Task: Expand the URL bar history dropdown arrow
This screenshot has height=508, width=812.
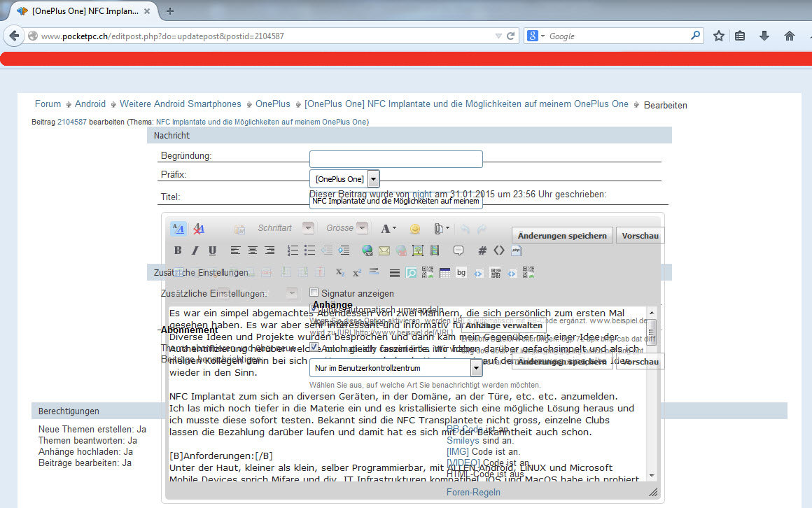Action: (x=498, y=36)
